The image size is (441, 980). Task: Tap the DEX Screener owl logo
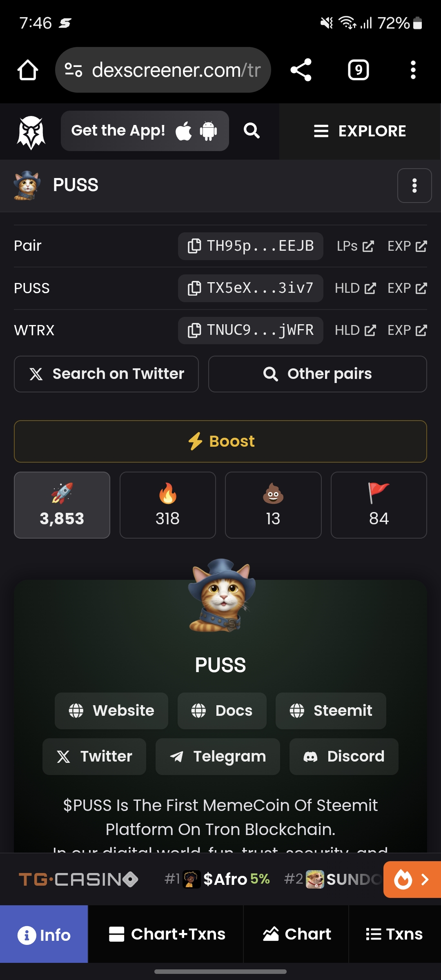[x=31, y=131]
